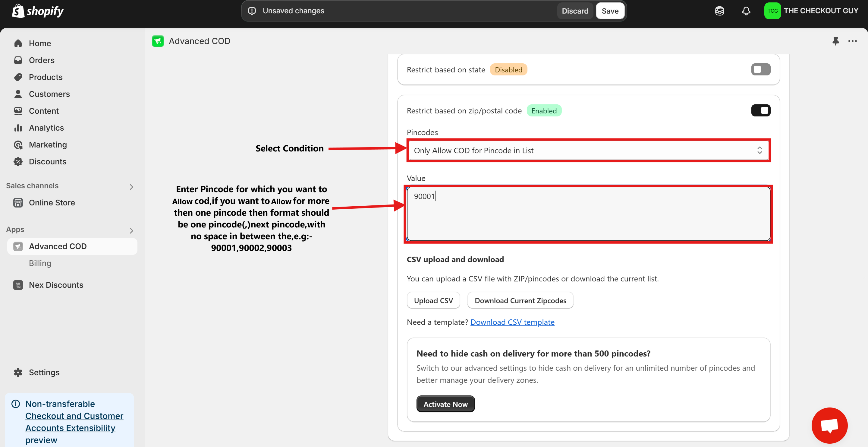
Task: Open the Discounts menu item
Action: click(x=48, y=161)
